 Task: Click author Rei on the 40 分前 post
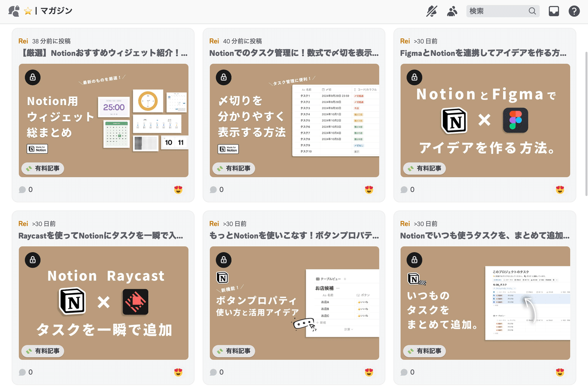pos(214,41)
